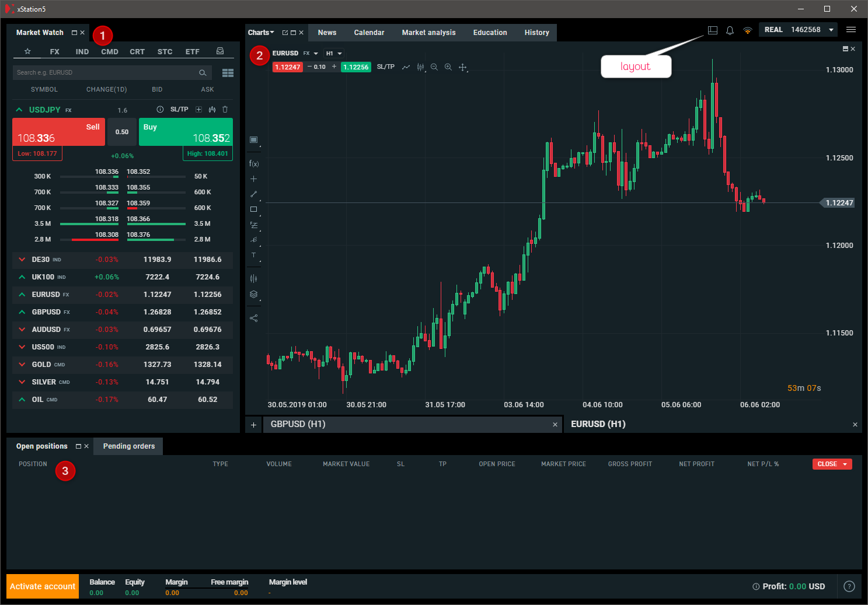Viewport: 868px width, 605px height.
Task: Open the Pending orders tab
Action: tap(129, 446)
